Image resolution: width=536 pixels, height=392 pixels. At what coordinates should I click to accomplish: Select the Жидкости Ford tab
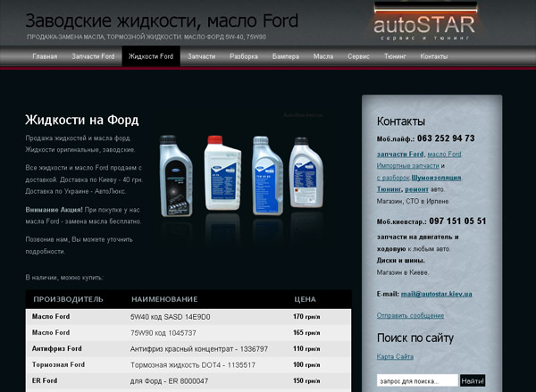(x=151, y=56)
